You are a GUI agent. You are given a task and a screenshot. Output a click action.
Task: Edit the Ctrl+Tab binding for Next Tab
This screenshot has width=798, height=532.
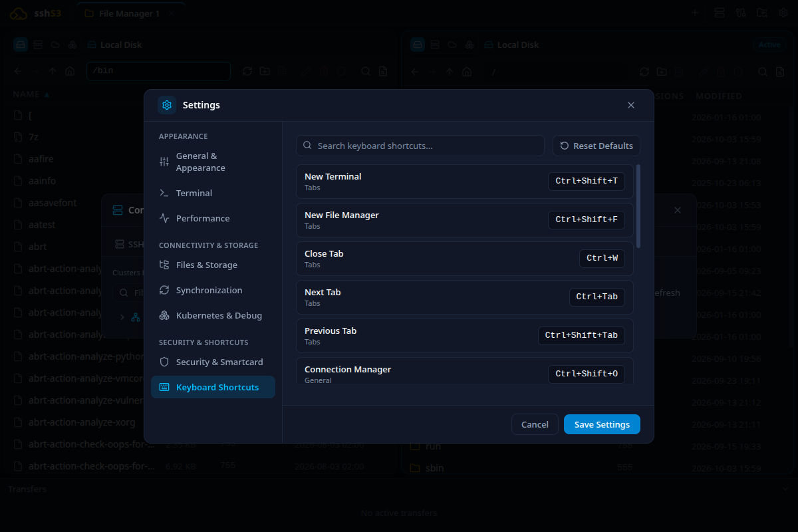click(597, 297)
